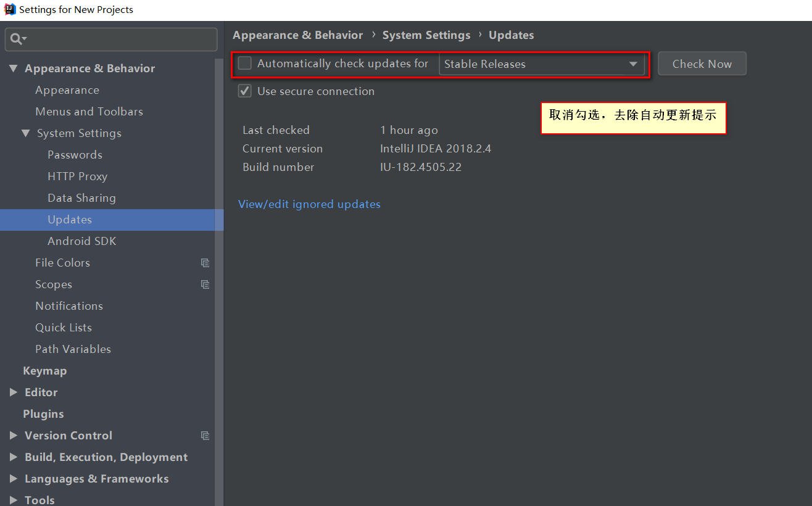The width and height of the screenshot is (812, 506).
Task: Open Path Variables settings
Action: click(x=73, y=349)
